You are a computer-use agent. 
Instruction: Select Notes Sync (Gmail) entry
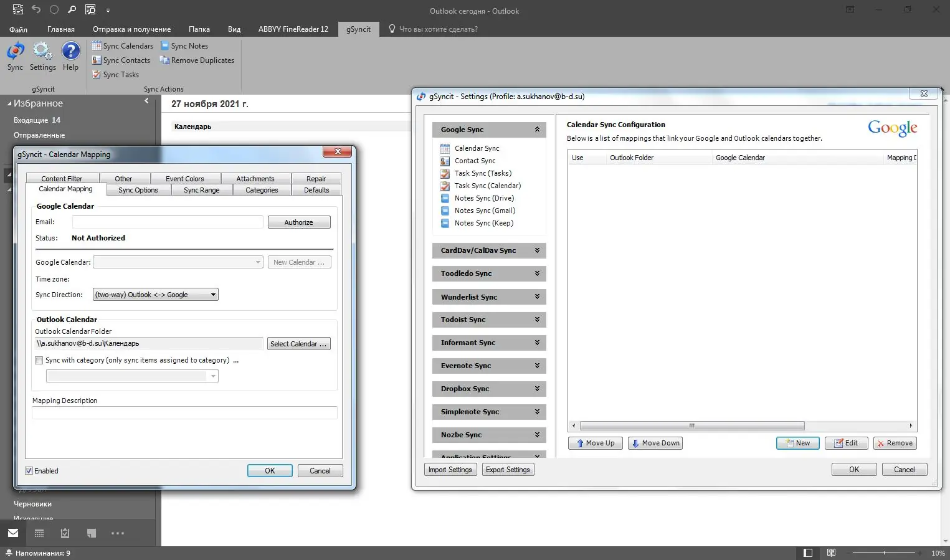(x=485, y=211)
